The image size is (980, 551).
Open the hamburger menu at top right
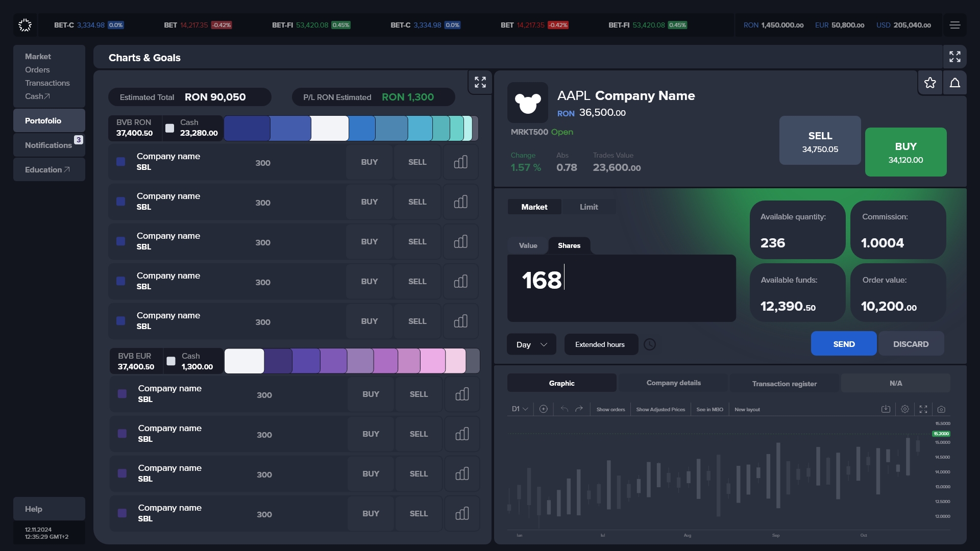coord(954,25)
